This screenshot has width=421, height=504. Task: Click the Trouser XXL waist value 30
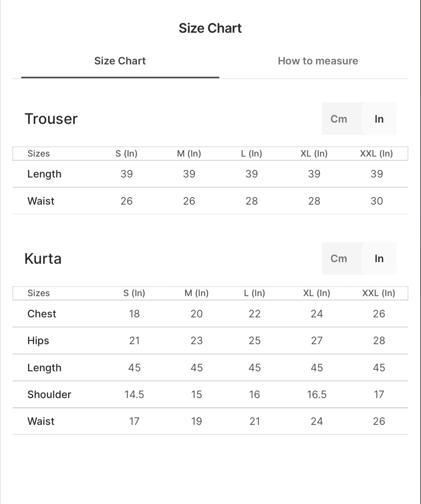(x=377, y=201)
